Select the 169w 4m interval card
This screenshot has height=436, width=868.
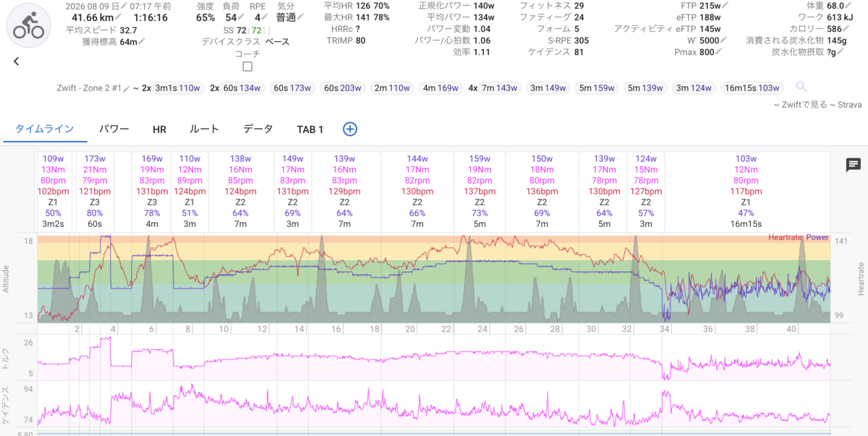[x=152, y=192]
